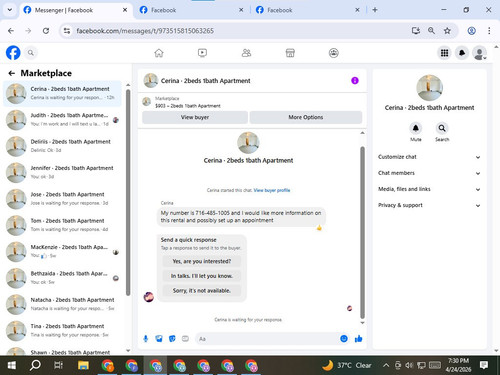This screenshot has width=500, height=375.
Task: Switch to the third Facebook tab
Action: point(308,10)
